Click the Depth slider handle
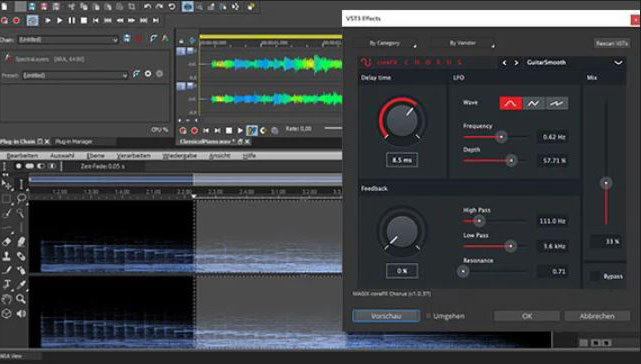 (511, 160)
